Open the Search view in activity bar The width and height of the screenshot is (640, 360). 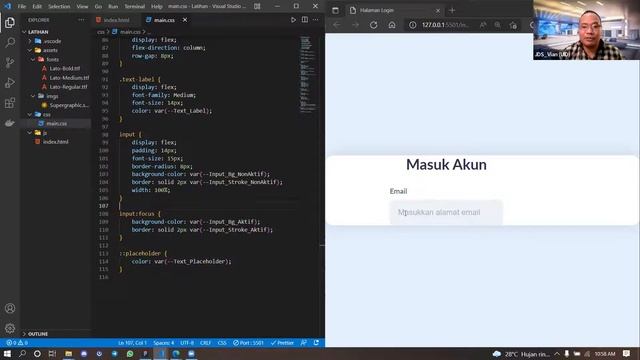click(10, 42)
